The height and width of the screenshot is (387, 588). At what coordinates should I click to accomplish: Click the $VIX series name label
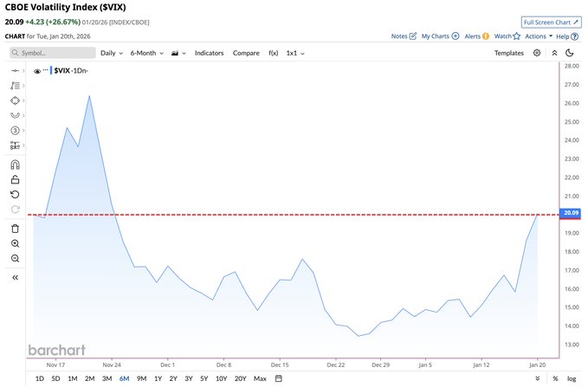coord(61,70)
